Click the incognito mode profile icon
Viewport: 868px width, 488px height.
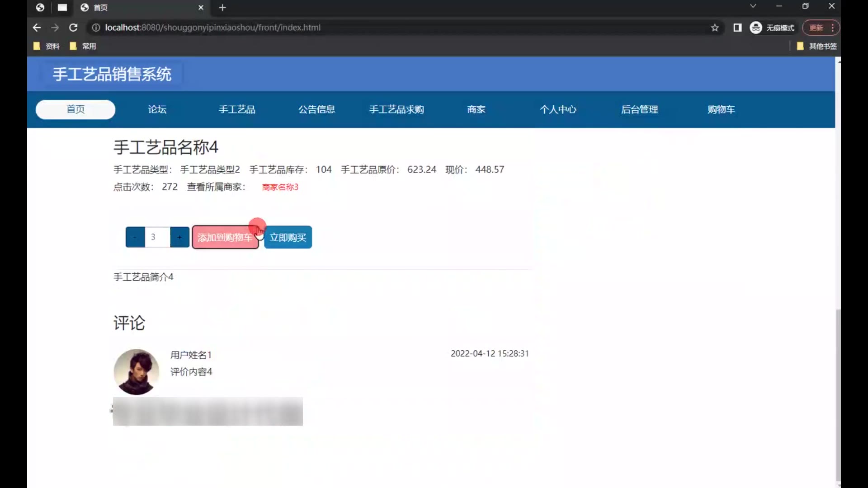[756, 28]
